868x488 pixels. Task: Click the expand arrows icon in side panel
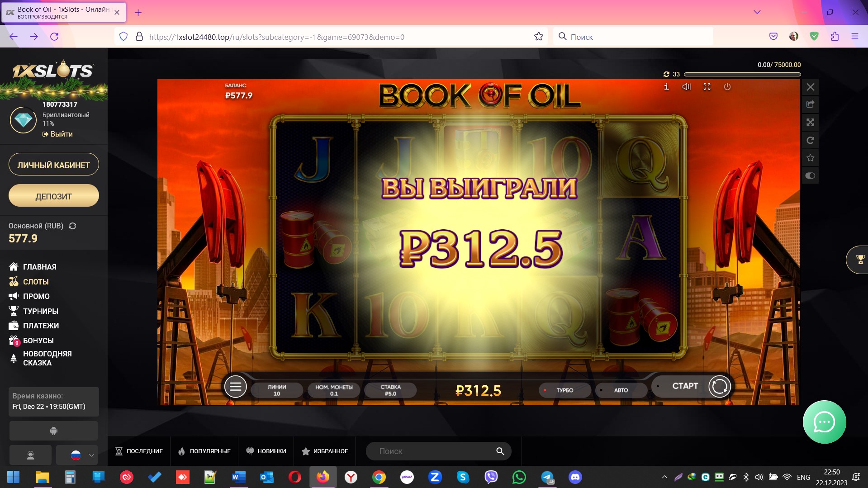[x=811, y=122]
